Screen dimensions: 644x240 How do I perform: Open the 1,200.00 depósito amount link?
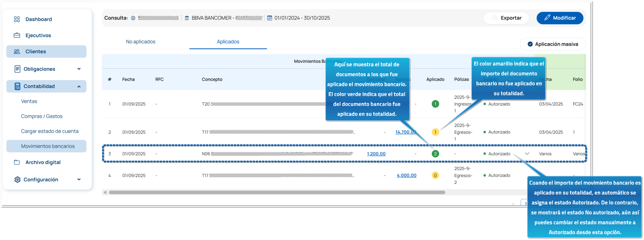[376, 154]
